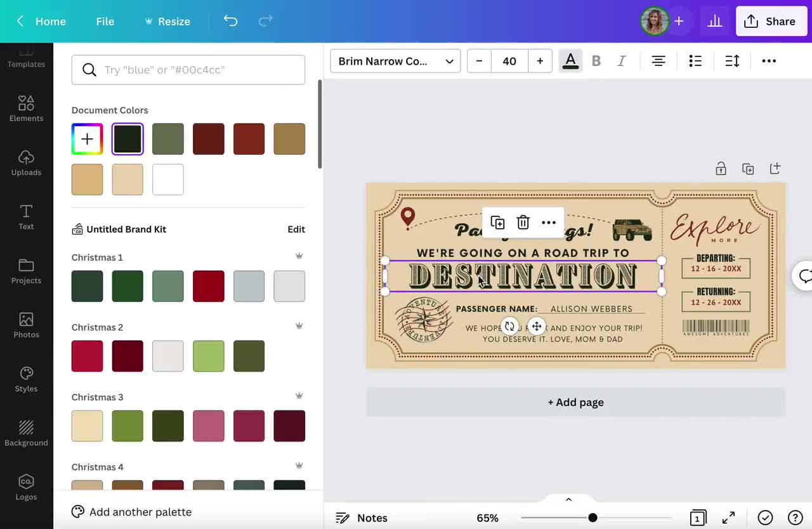Duplicate the page with the copy icon
This screenshot has height=529, width=812.
click(x=748, y=169)
